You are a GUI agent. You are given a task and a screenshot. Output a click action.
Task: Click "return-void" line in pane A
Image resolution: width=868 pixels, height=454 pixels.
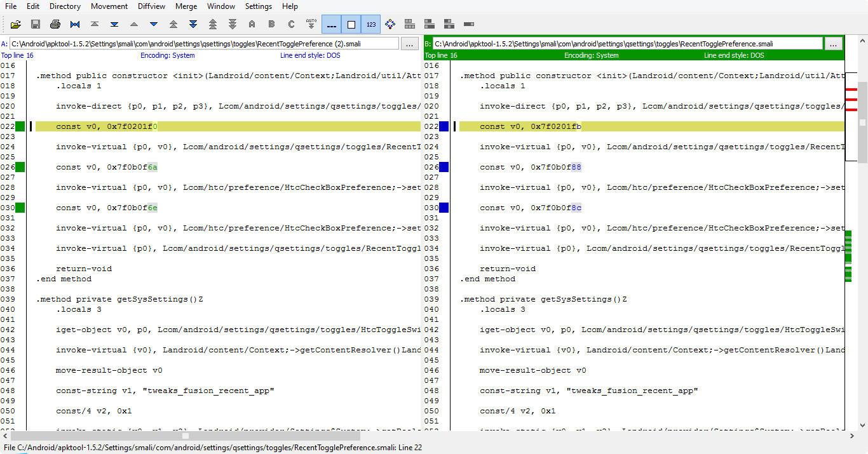[x=84, y=269]
